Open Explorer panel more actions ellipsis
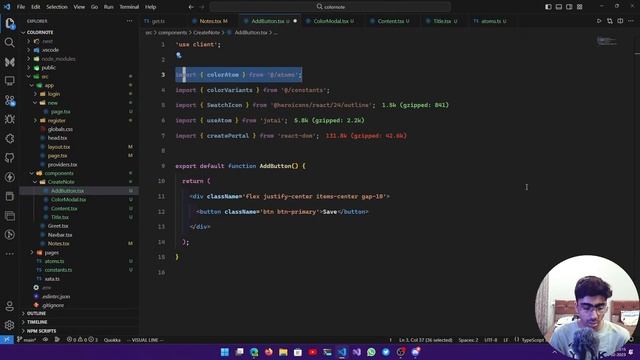The image size is (640, 360). coord(129,21)
